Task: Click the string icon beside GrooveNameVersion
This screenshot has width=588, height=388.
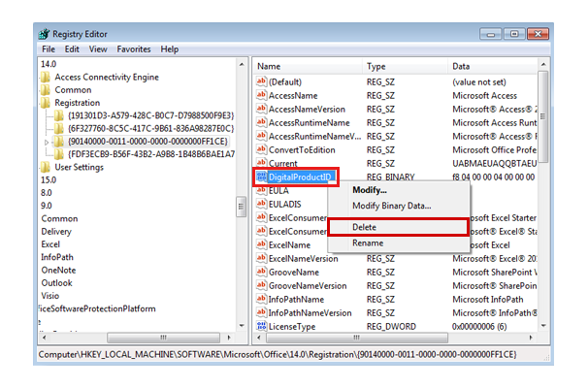Action: pos(261,285)
